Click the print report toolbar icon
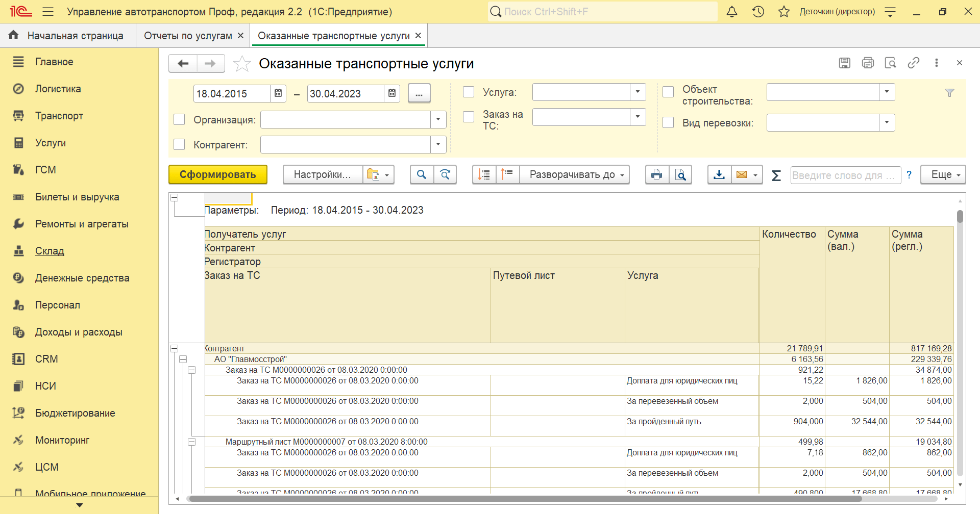Screen dimensions: 980x514 656,175
